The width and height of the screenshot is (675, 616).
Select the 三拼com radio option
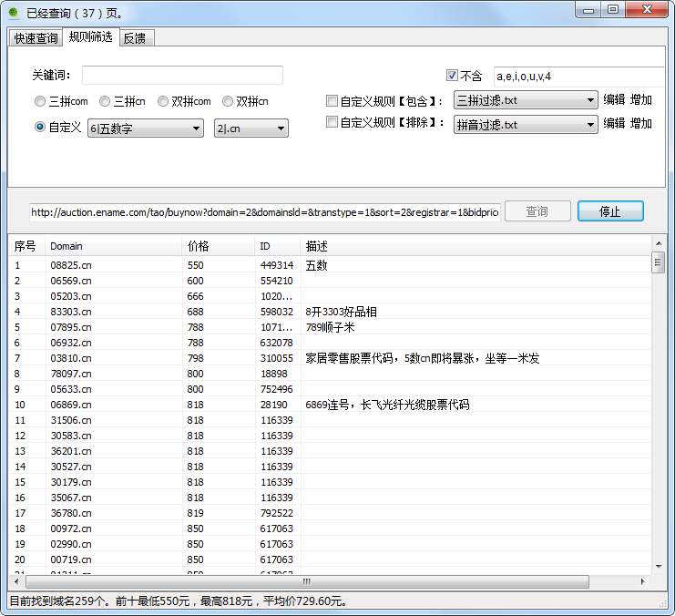tap(40, 101)
